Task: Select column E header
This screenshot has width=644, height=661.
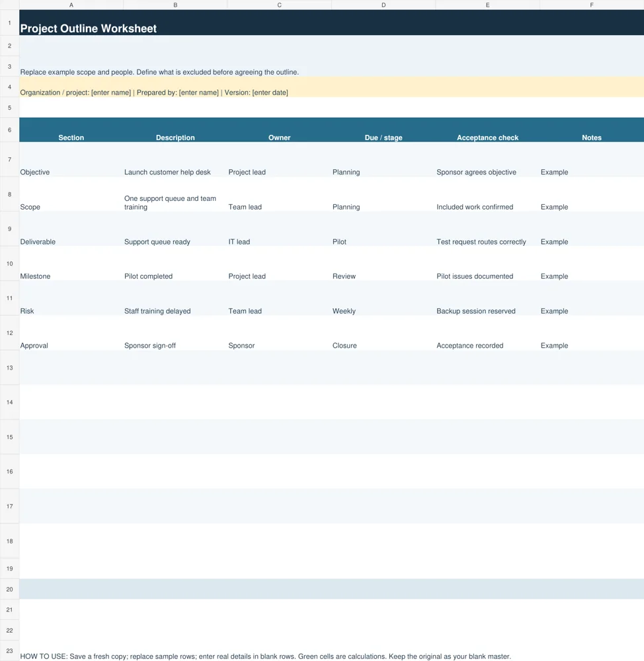Action: pos(487,5)
